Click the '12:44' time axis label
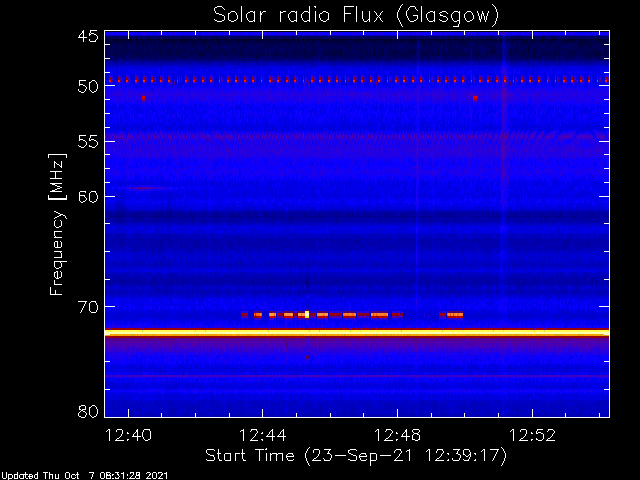 coord(263,435)
